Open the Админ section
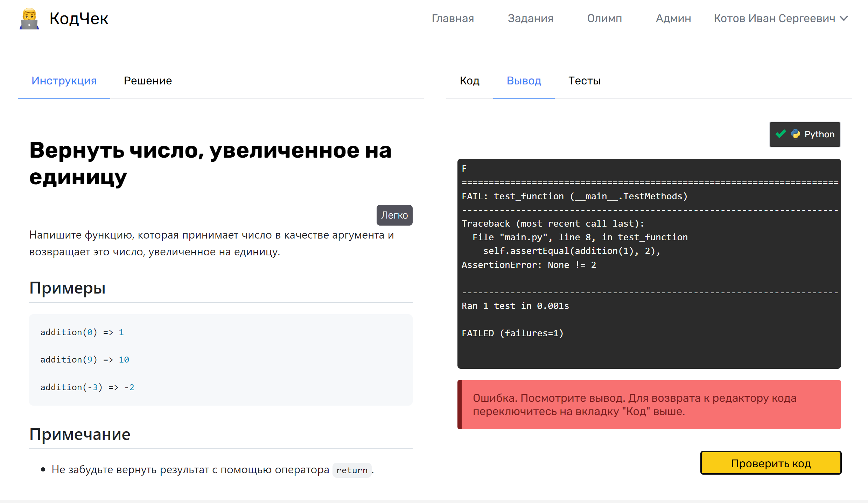The image size is (868, 503). [673, 18]
